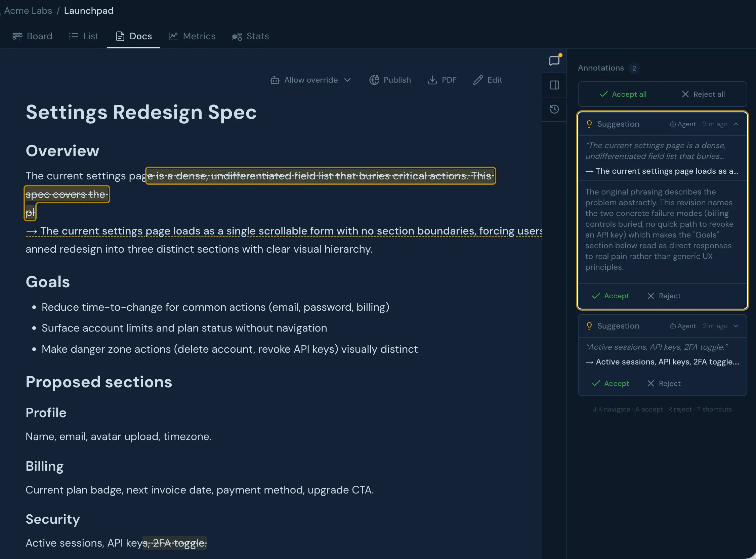Click the Publish button
756x559 pixels.
390,80
